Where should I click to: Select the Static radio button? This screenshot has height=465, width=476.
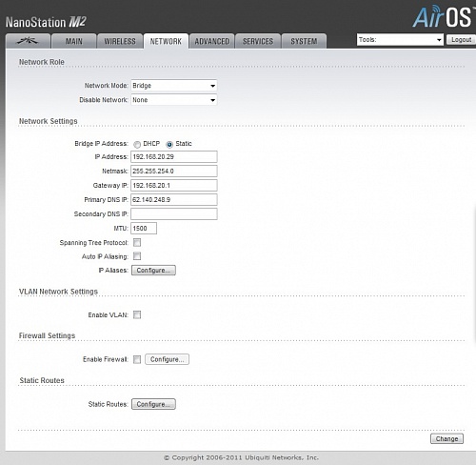[x=169, y=145]
